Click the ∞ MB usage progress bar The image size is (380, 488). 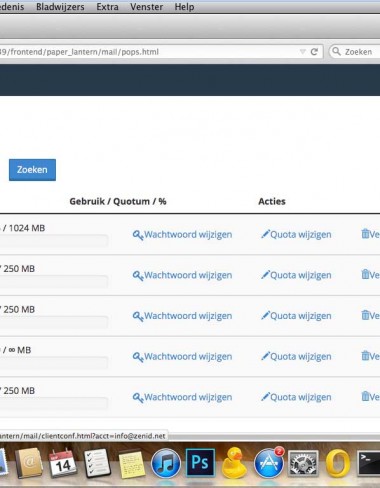[54, 363]
